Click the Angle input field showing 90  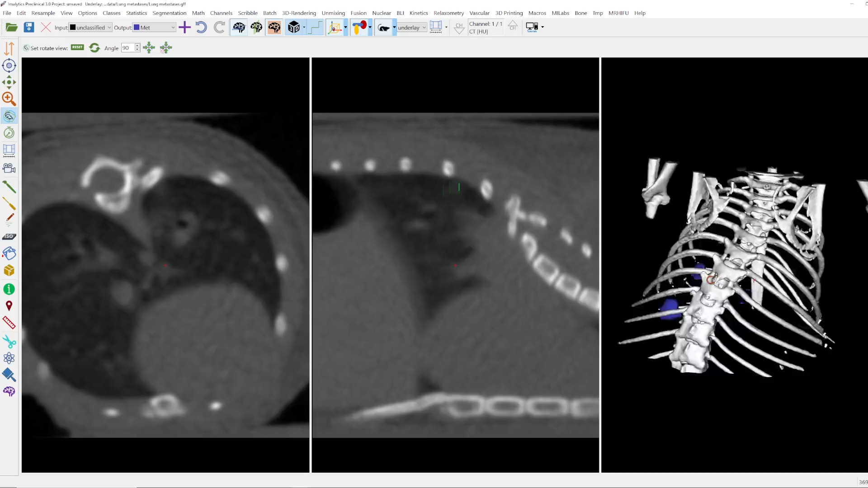pyautogui.click(x=127, y=48)
